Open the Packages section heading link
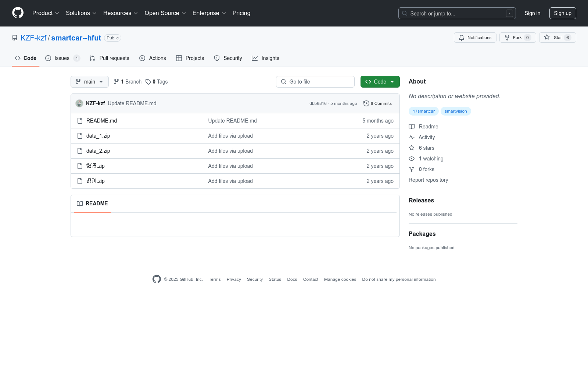This screenshot has width=588, height=368. click(422, 234)
